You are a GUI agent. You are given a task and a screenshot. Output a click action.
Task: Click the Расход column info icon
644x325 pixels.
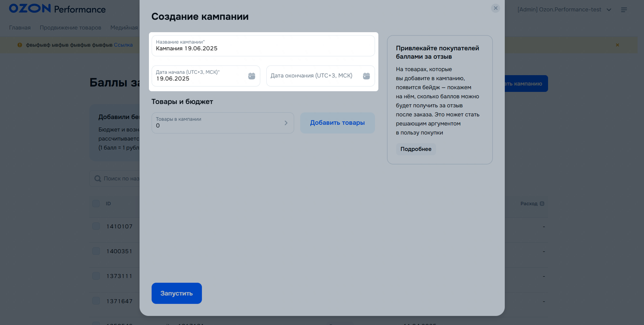coord(542,204)
